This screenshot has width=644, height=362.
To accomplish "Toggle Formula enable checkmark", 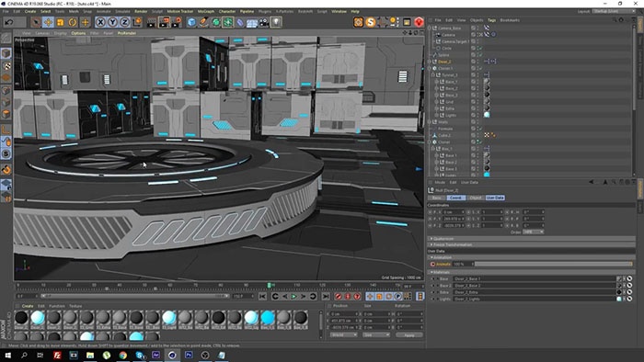I will point(479,129).
